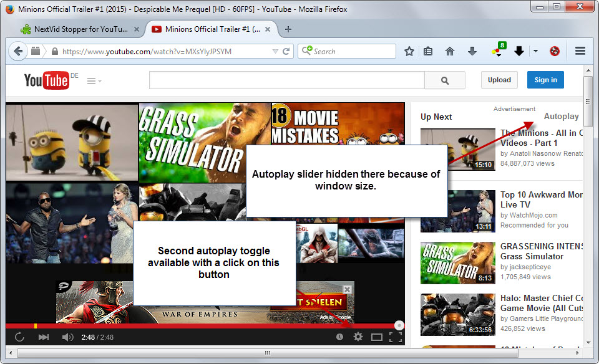Click the URL address bar text

[147, 52]
